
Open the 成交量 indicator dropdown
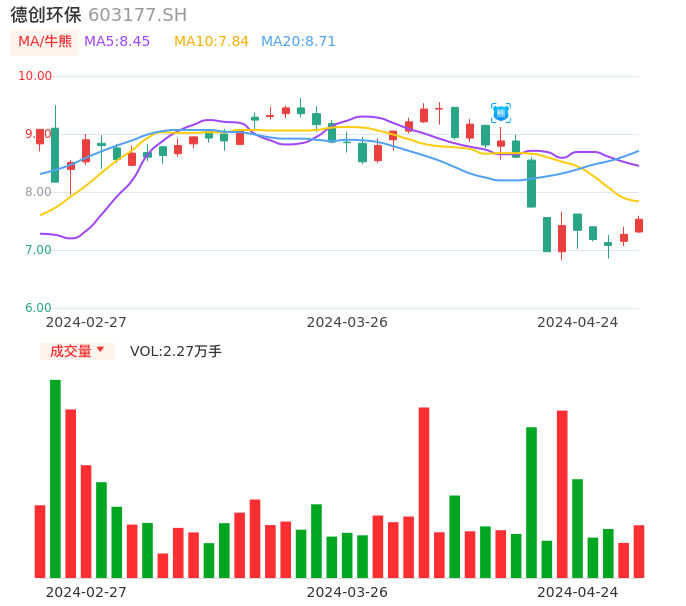77,351
